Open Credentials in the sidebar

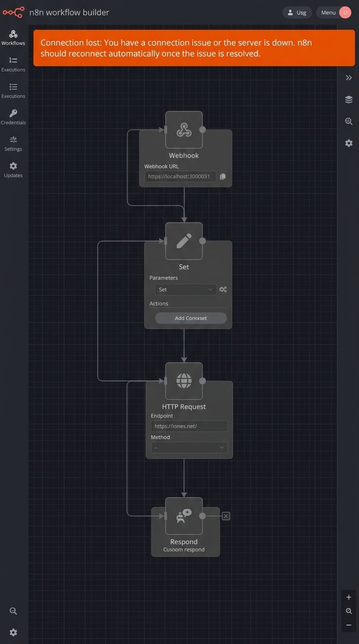coord(13,117)
